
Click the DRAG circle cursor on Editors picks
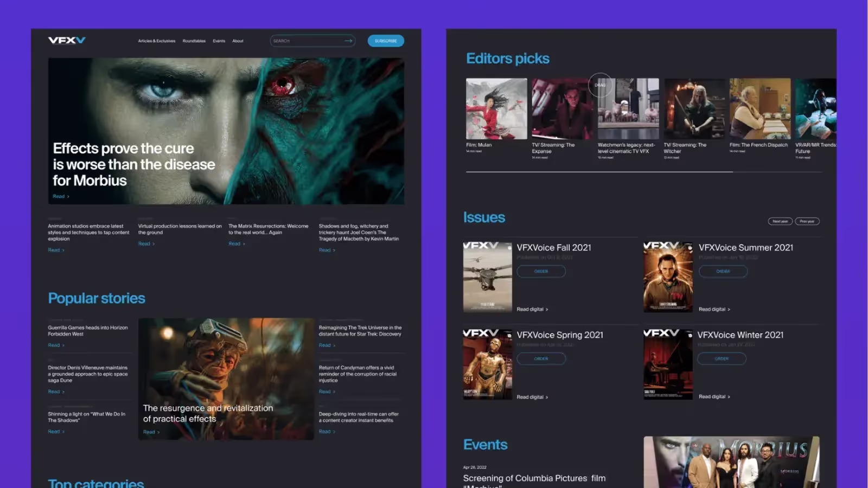(x=600, y=85)
